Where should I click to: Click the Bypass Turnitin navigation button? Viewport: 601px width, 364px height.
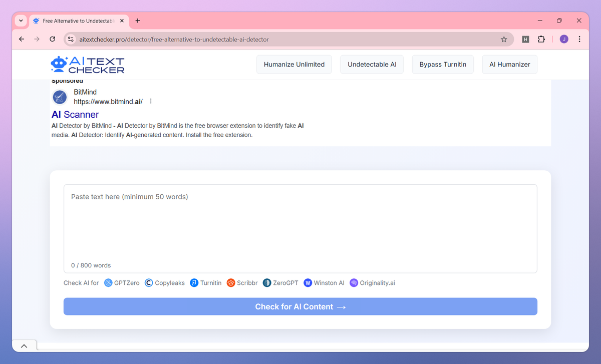tap(443, 64)
